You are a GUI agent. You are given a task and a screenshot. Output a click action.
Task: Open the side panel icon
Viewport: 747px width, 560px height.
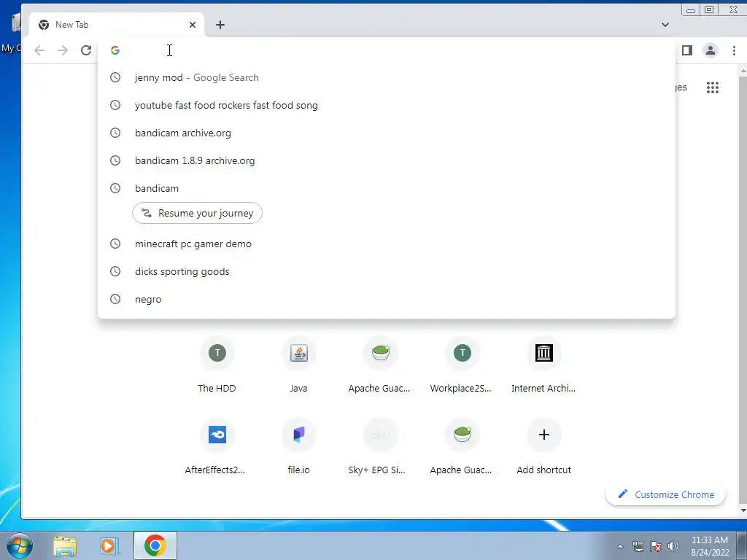(686, 50)
